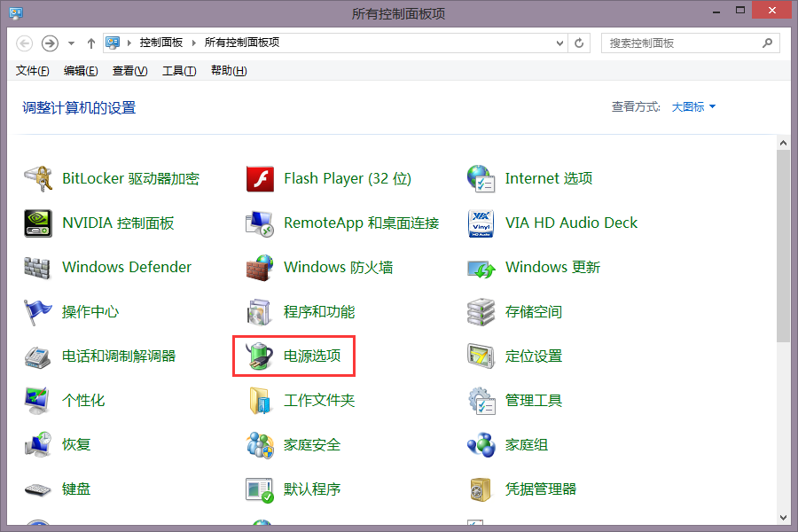Open the 凭据管理器 link text
This screenshot has height=532, width=798.
541,489
